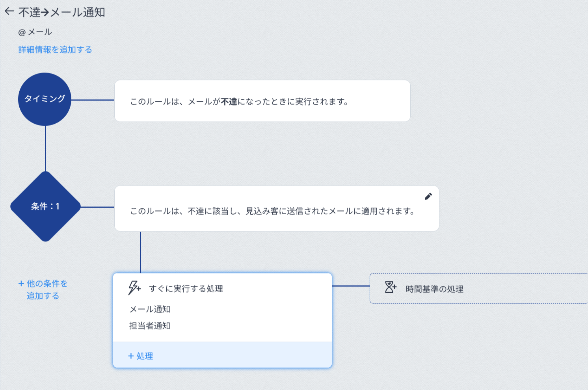
Task: Click the すぐに実行する処理 heading
Action: coord(186,289)
